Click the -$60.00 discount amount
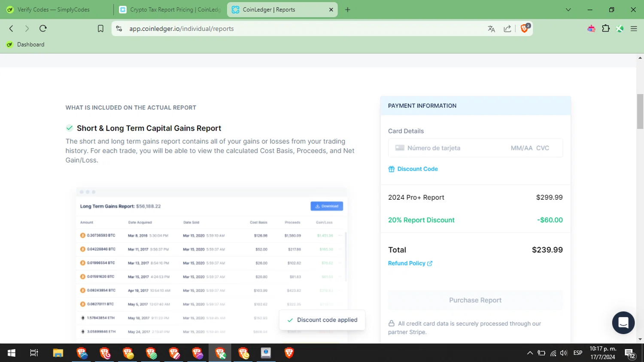Image resolution: width=644 pixels, height=362 pixels. pyautogui.click(x=550, y=220)
